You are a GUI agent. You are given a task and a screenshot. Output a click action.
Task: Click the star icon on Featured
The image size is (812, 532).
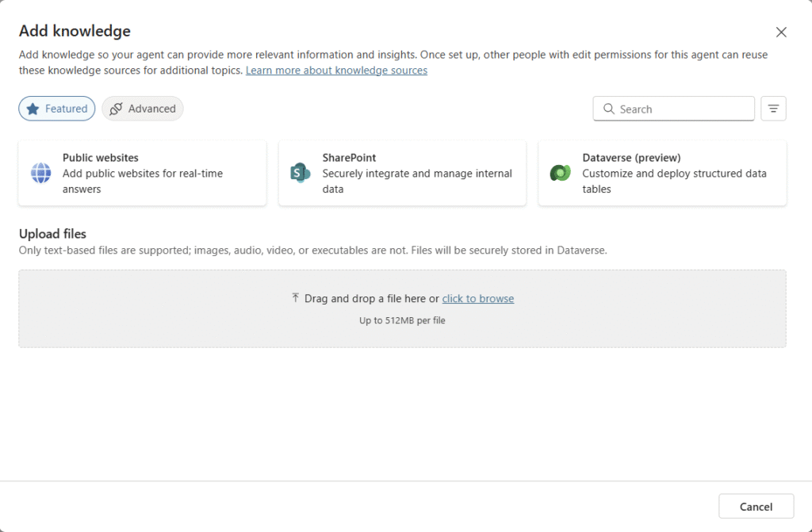33,109
